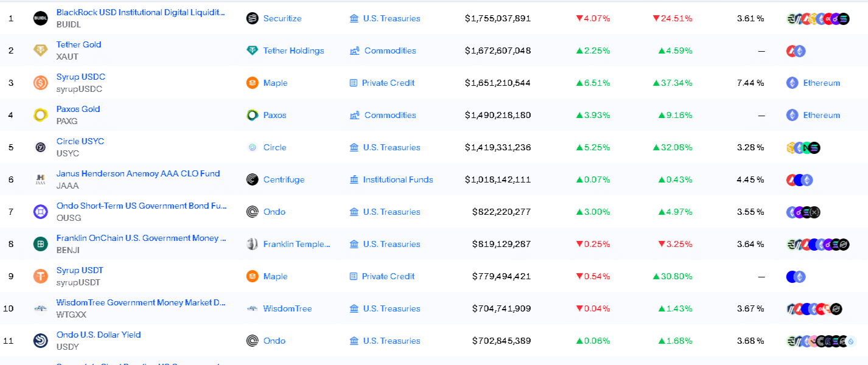Screen dimensions: 868x365
Task: Open Janus Henderson Anemoy AAA CLO Fund
Action: pyautogui.click(x=138, y=173)
